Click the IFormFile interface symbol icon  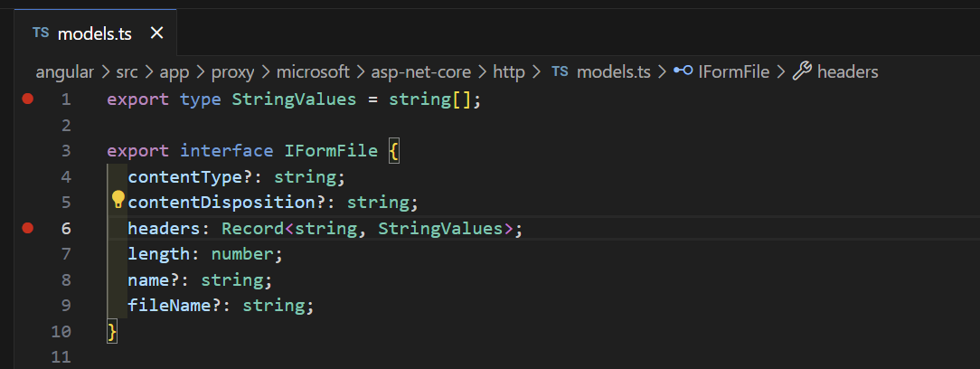click(683, 71)
